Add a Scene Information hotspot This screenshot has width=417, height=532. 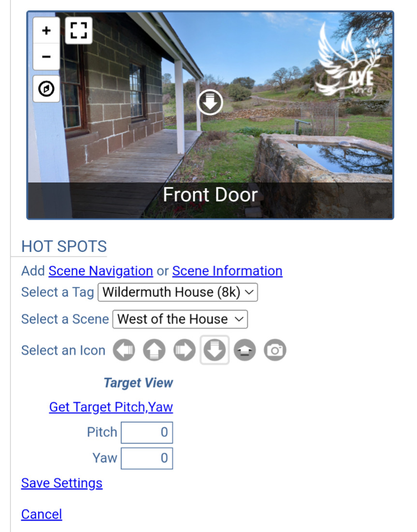[227, 271]
